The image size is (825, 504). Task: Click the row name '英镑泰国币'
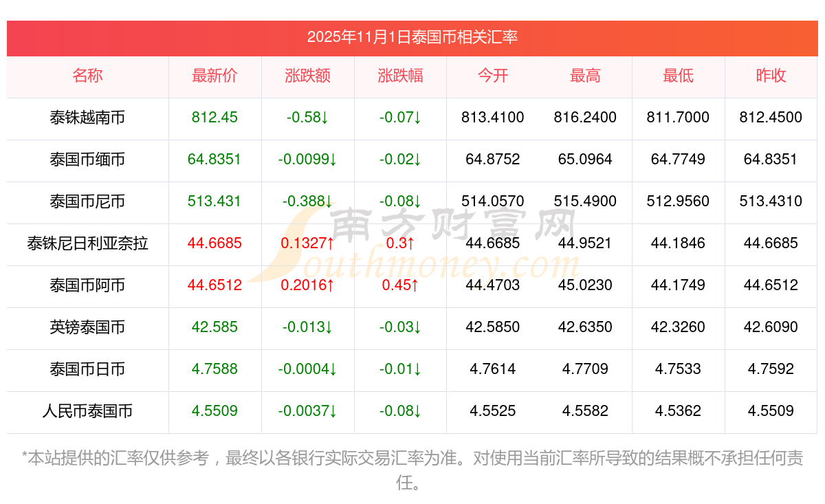click(x=87, y=327)
